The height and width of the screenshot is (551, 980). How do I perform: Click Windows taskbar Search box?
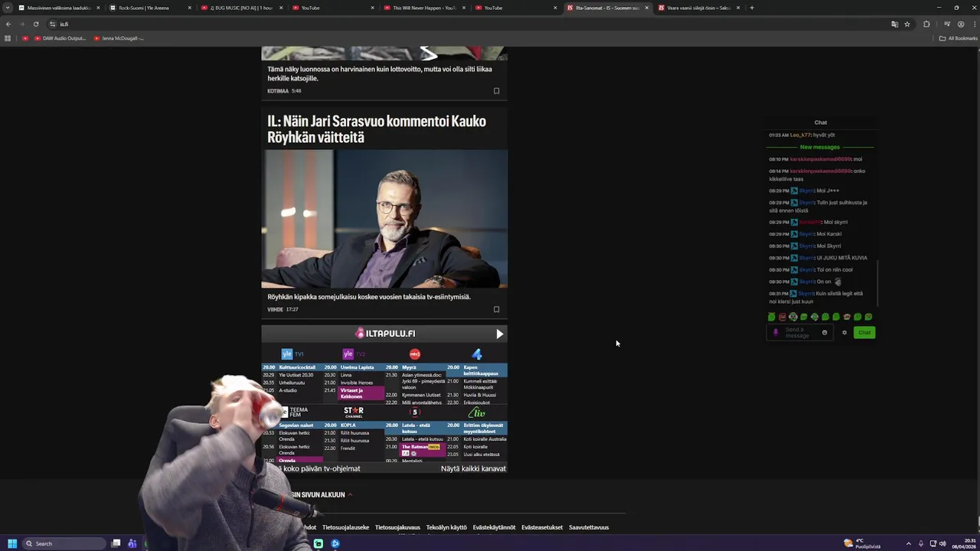point(64,543)
